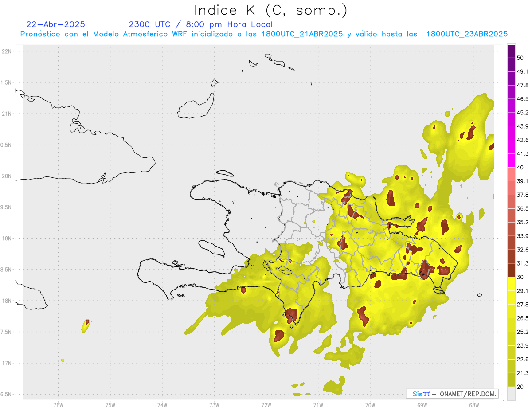This screenshot has width=532, height=411.
Task: Click the legend value '29.1'
Action: 523,291
